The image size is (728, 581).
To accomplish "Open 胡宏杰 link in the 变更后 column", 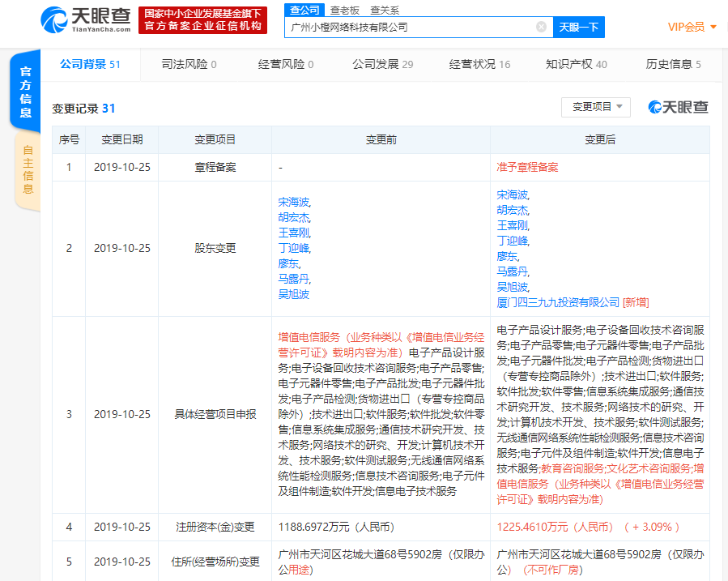I will click(512, 210).
